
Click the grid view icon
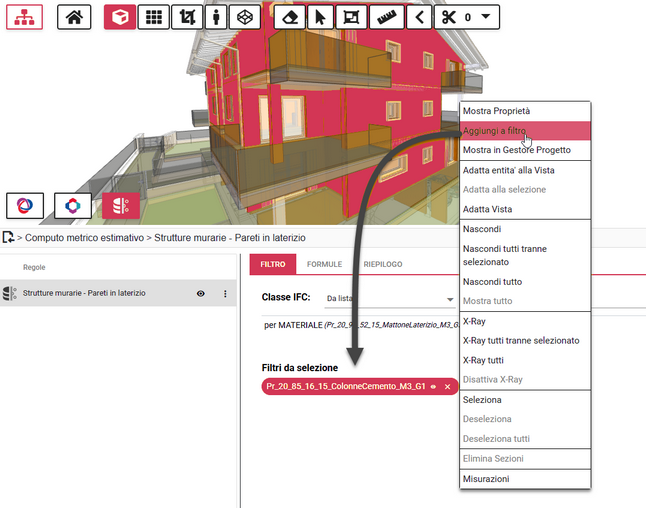click(x=152, y=17)
